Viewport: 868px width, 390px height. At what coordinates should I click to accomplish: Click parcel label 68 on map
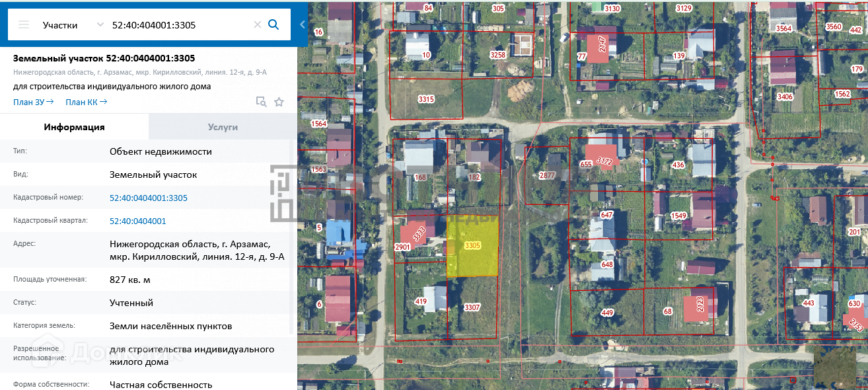[x=667, y=311]
